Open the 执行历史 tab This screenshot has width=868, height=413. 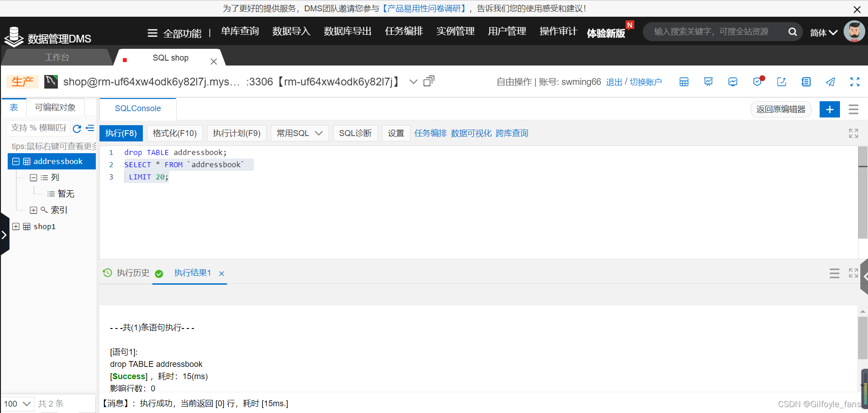click(133, 273)
